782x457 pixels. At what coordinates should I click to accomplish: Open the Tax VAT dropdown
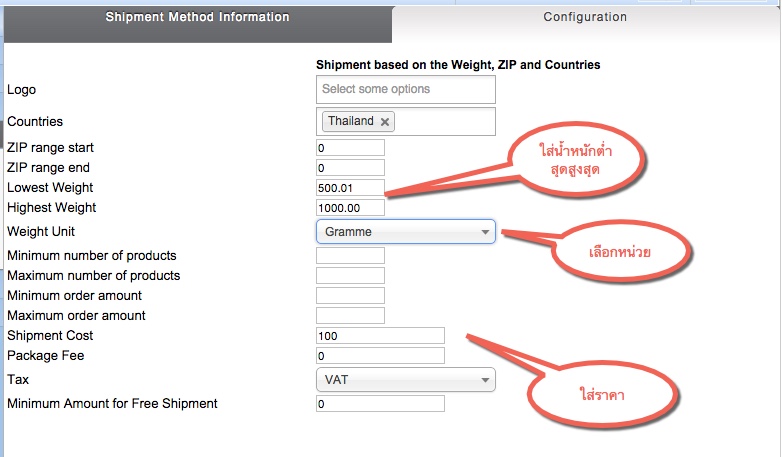(x=405, y=380)
